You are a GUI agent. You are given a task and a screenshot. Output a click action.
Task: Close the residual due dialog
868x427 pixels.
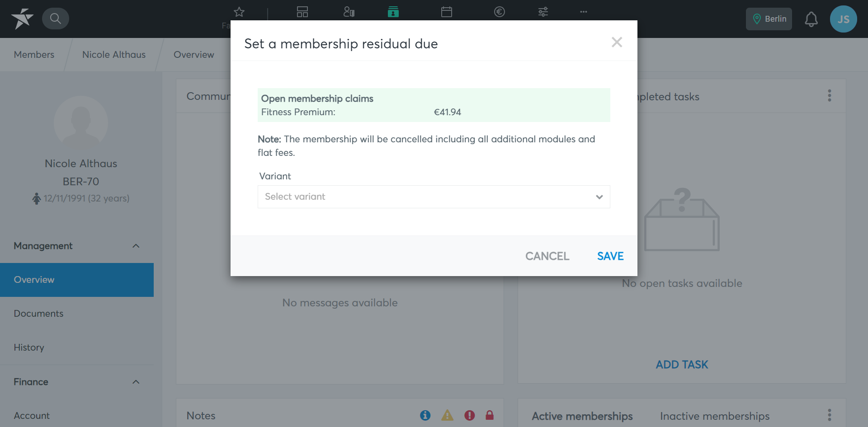click(617, 42)
